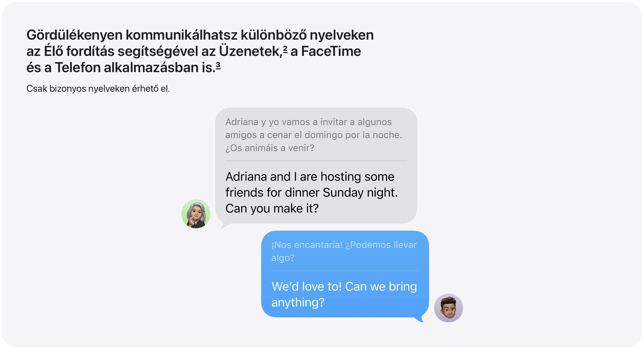
Task: Select the Spanish original text in gray bubble
Action: [x=314, y=135]
